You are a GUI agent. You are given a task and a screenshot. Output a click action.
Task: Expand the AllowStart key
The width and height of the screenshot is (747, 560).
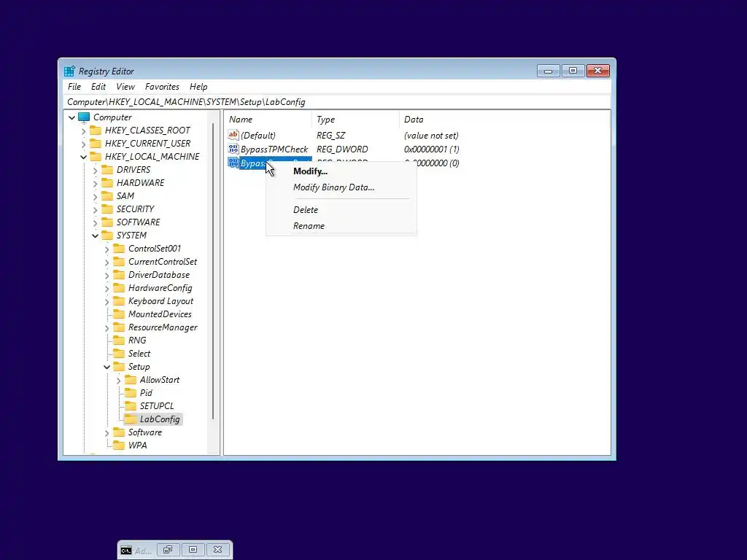pyautogui.click(x=119, y=380)
